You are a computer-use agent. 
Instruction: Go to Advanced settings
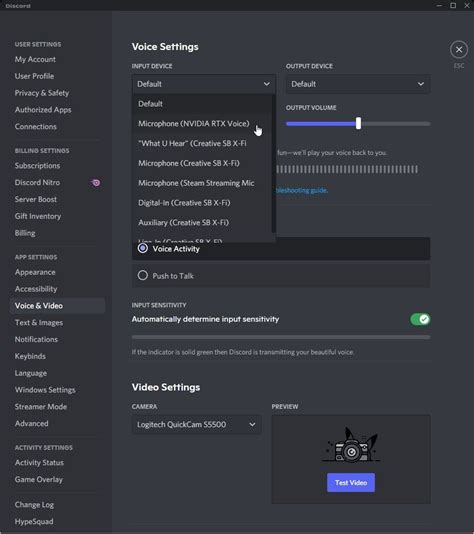click(31, 423)
